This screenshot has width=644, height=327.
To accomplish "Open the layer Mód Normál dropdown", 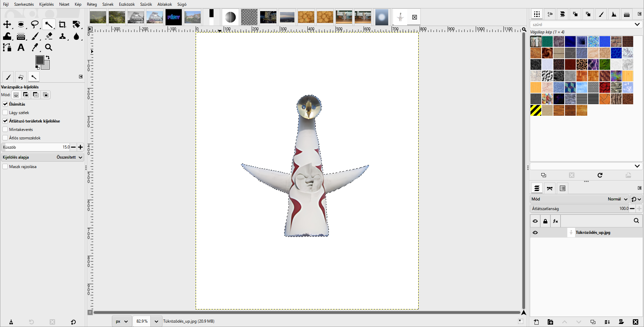I will click(x=579, y=199).
